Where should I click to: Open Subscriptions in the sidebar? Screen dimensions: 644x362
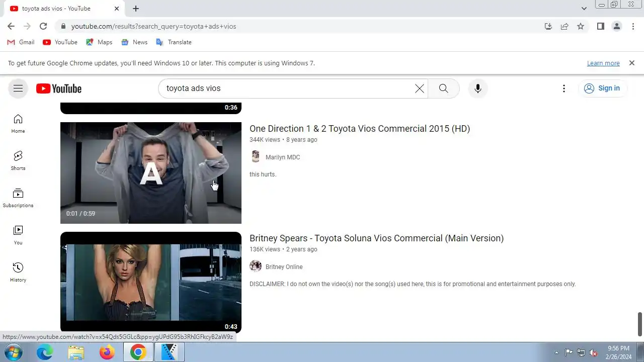(18, 198)
